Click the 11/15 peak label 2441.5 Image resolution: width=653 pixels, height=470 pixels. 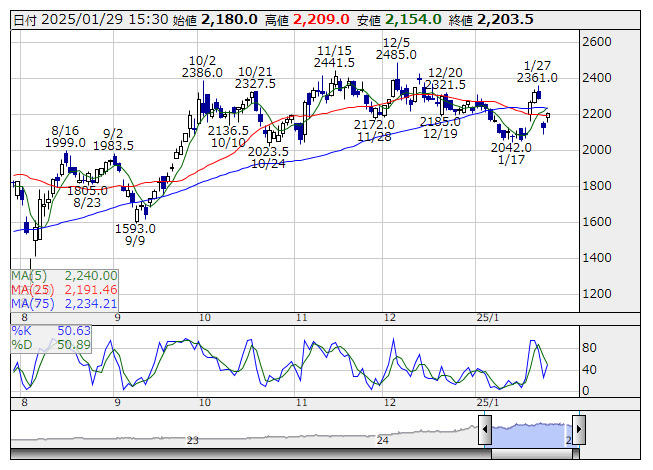[x=334, y=63]
